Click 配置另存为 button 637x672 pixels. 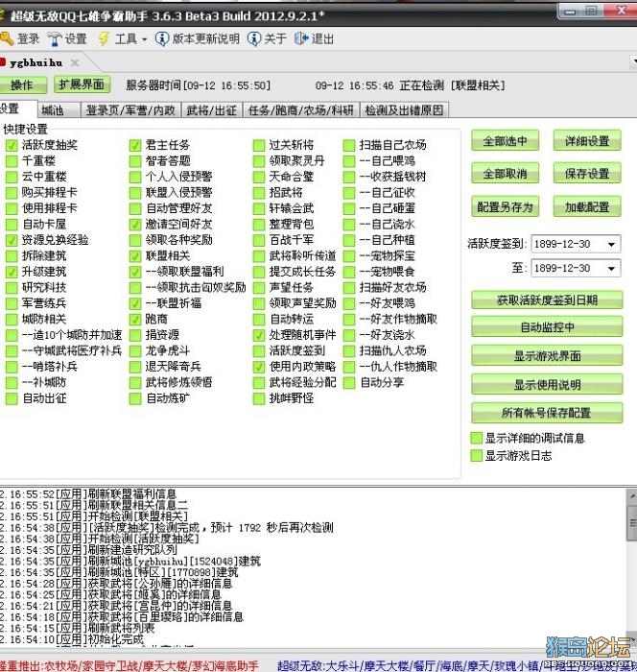tap(505, 207)
